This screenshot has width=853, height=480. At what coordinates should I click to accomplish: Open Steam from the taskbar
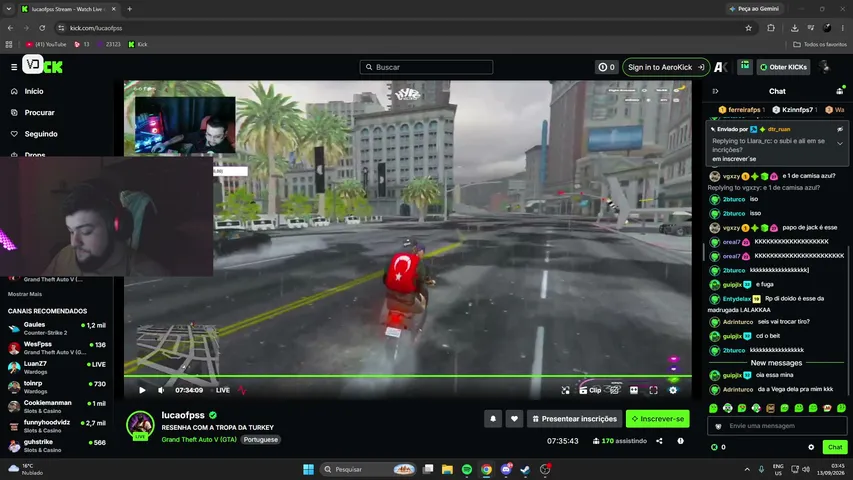(x=525, y=469)
